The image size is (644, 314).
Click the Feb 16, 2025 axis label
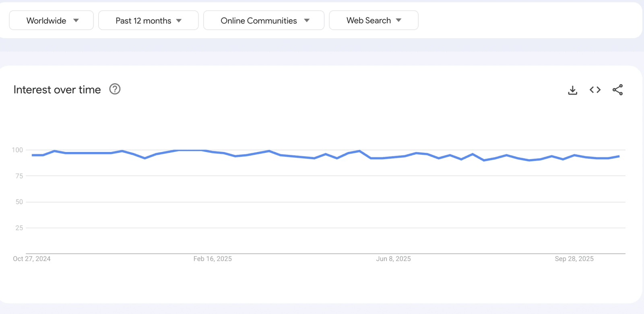[213, 259]
